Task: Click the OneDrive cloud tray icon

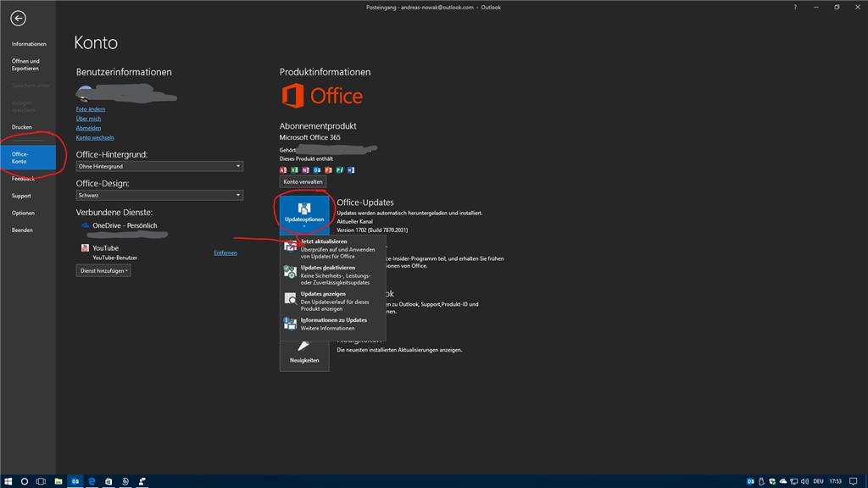Action: (782, 481)
